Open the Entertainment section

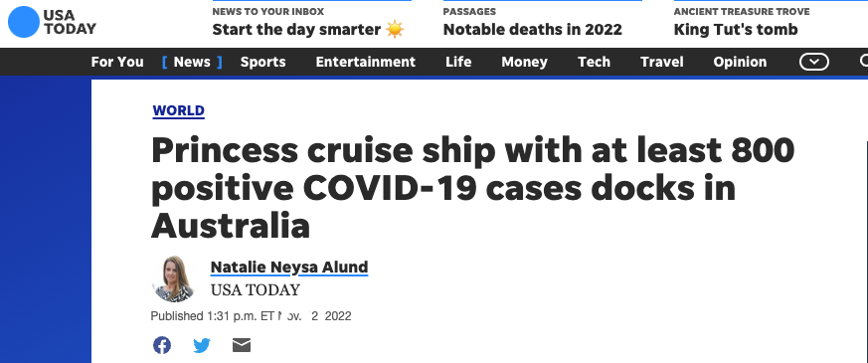pos(365,62)
